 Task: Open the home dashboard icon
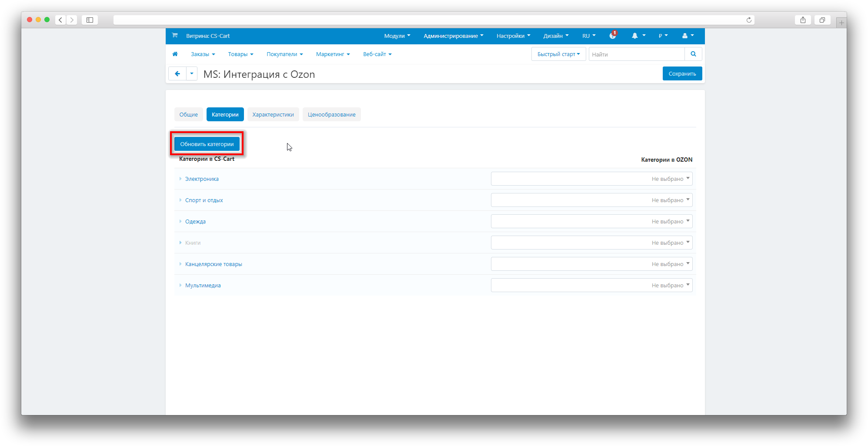coord(175,54)
